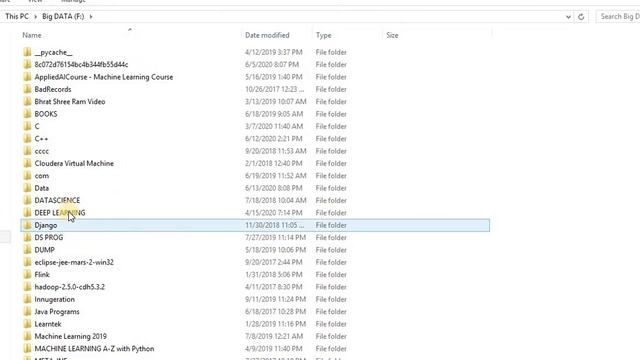Click the Innugeration folder icon
This screenshot has height=360, width=640.
point(27,299)
